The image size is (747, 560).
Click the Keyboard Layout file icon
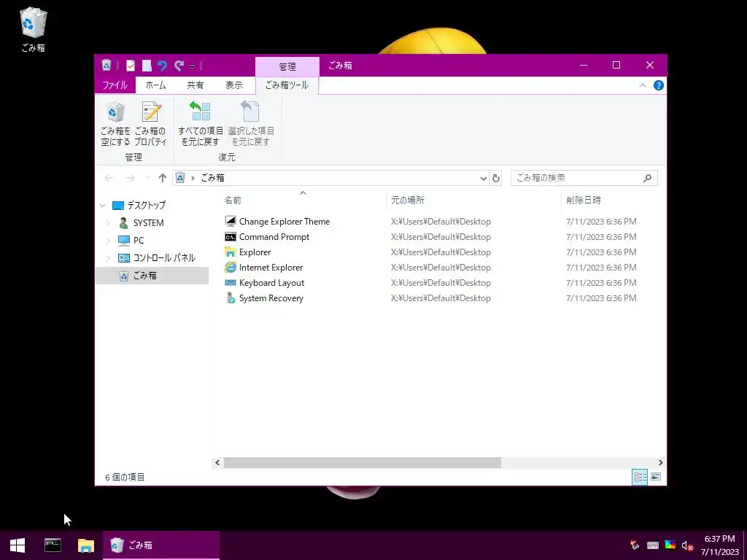point(231,283)
